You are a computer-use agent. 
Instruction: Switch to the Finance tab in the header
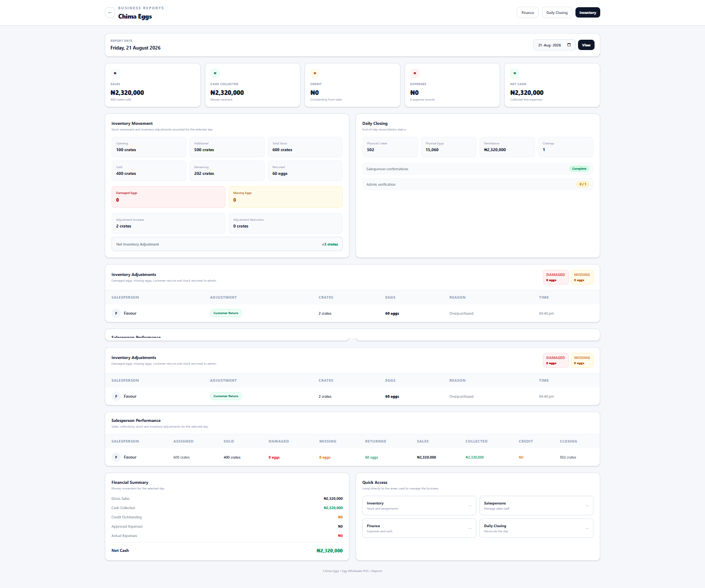point(527,12)
